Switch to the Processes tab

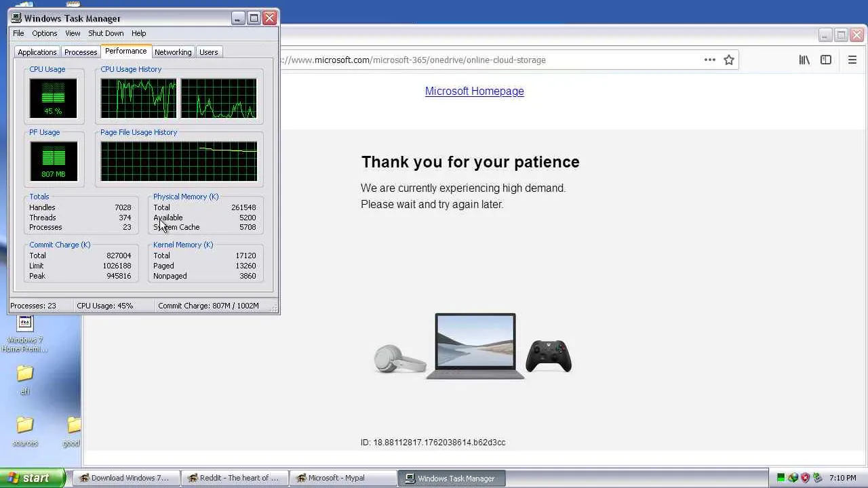(x=81, y=52)
